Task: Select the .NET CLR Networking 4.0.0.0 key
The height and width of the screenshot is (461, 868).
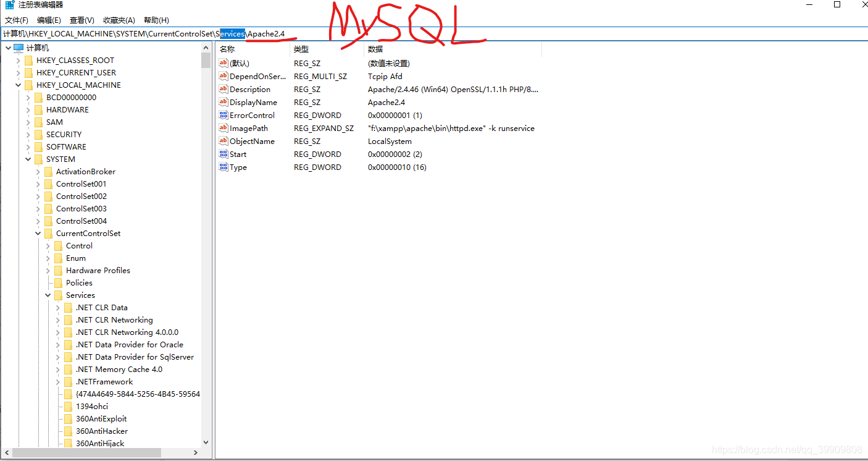Action: coord(127,332)
